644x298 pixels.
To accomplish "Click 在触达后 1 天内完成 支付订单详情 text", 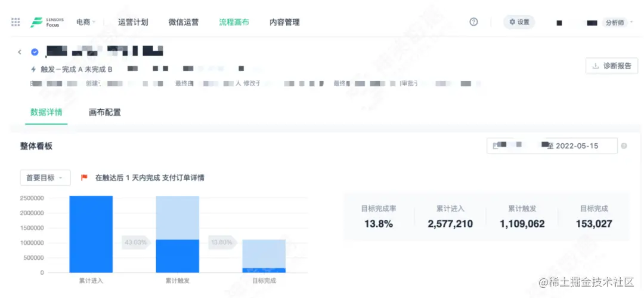I will (150, 178).
